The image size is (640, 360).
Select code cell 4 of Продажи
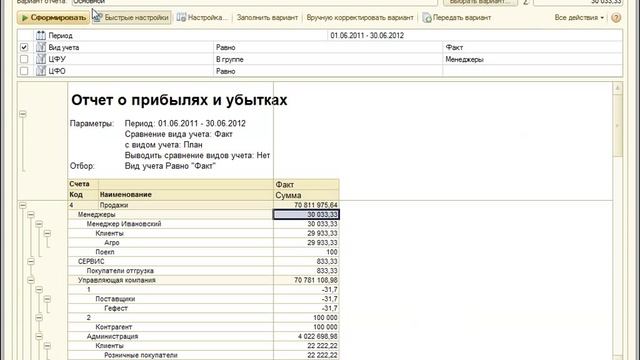[x=83, y=205]
